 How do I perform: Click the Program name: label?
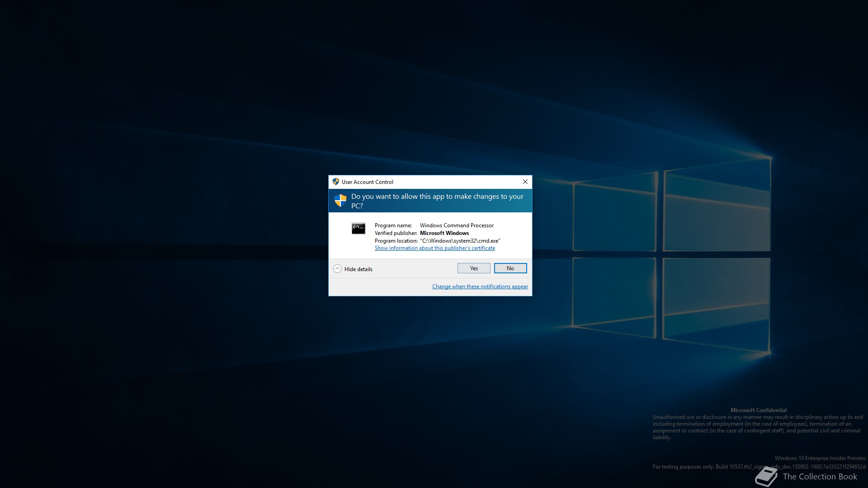(393, 225)
